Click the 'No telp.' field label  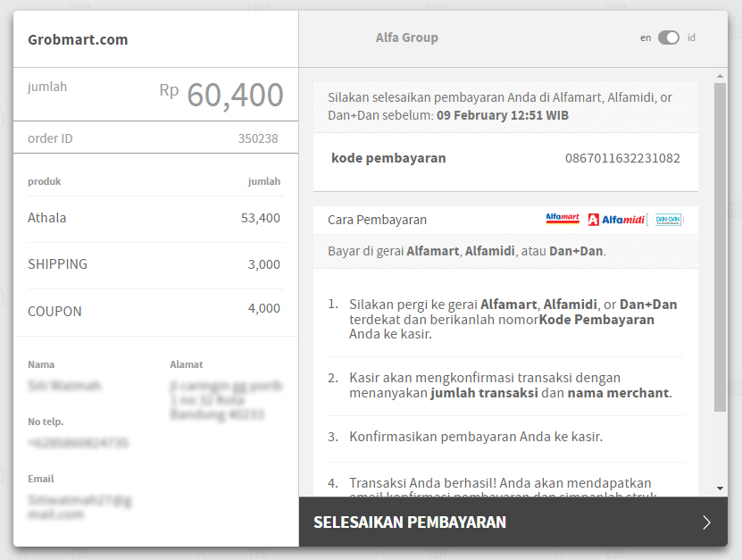(x=46, y=422)
